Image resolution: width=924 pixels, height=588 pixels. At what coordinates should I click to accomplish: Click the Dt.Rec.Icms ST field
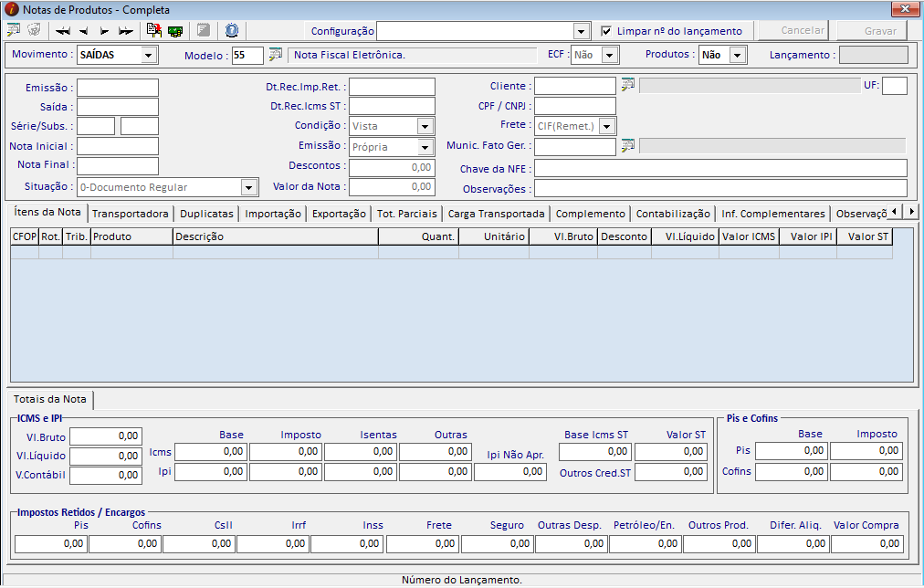pyautogui.click(x=392, y=106)
